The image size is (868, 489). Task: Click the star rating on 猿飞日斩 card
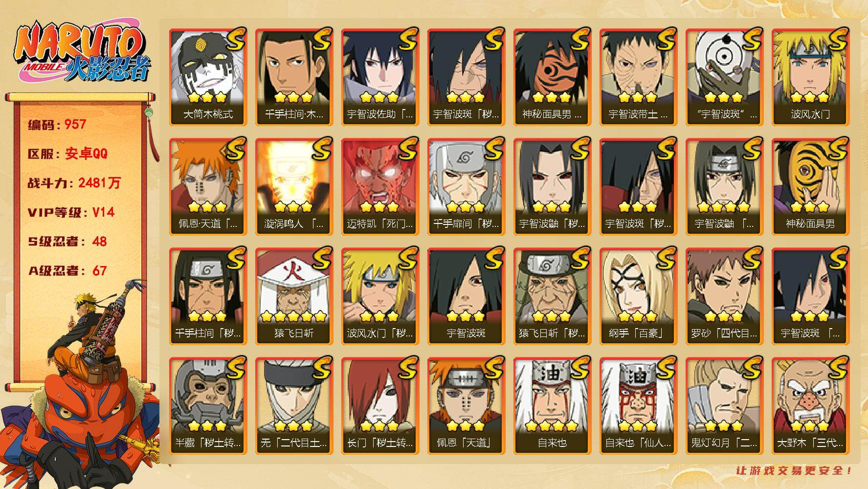tap(294, 316)
